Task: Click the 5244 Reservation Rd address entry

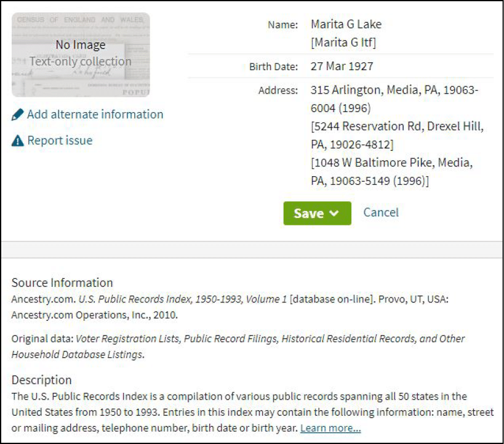Action: (397, 127)
